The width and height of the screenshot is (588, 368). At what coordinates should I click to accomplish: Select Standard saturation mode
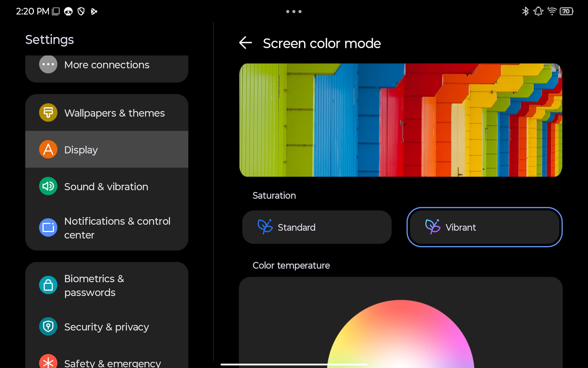(x=317, y=227)
